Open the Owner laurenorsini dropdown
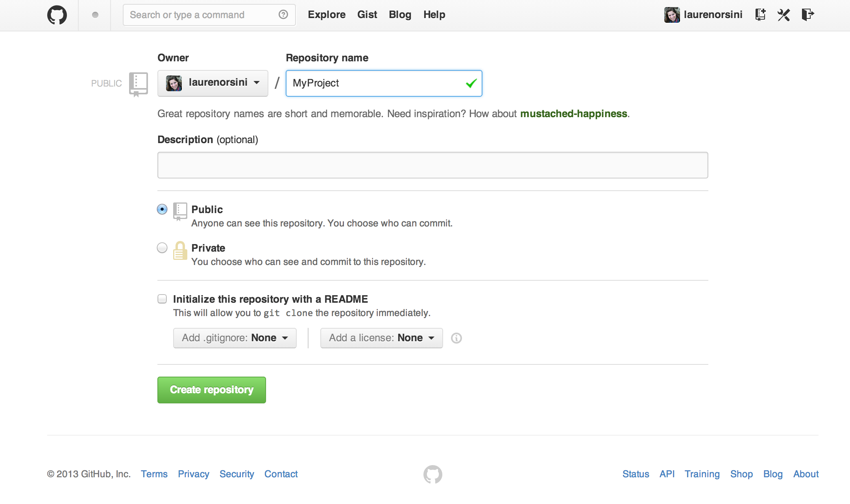 213,83
